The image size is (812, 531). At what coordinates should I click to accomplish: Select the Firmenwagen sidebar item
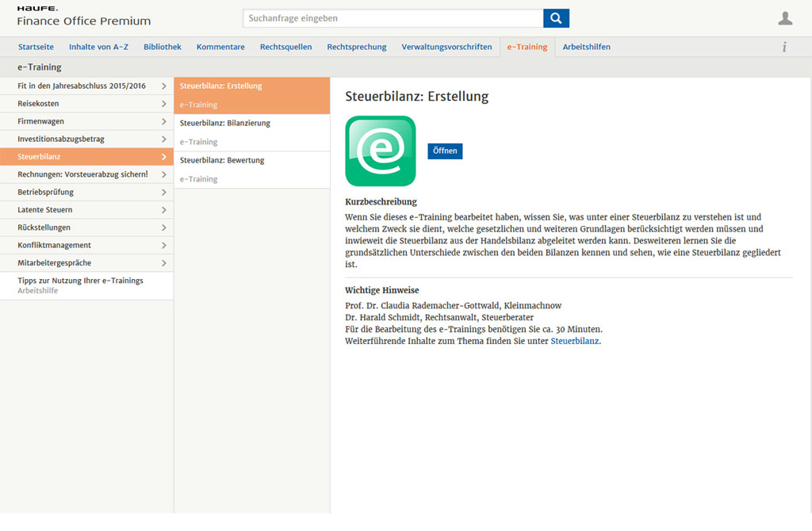tap(86, 121)
